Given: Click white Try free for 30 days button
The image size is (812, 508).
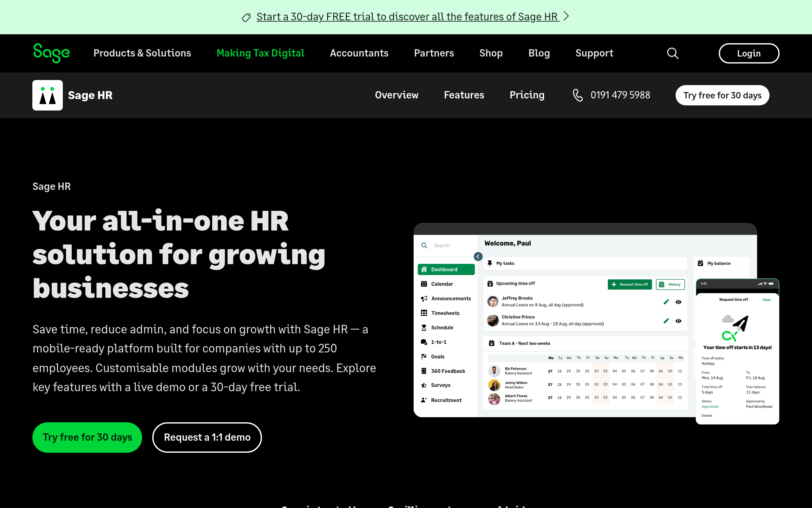Looking at the screenshot, I should point(722,95).
